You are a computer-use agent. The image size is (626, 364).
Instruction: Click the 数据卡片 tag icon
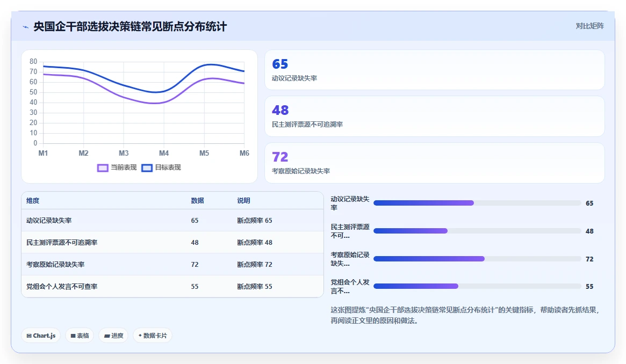pos(140,336)
